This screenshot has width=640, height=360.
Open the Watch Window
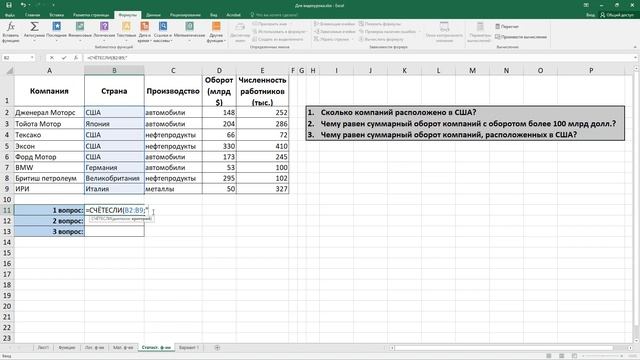(x=444, y=32)
